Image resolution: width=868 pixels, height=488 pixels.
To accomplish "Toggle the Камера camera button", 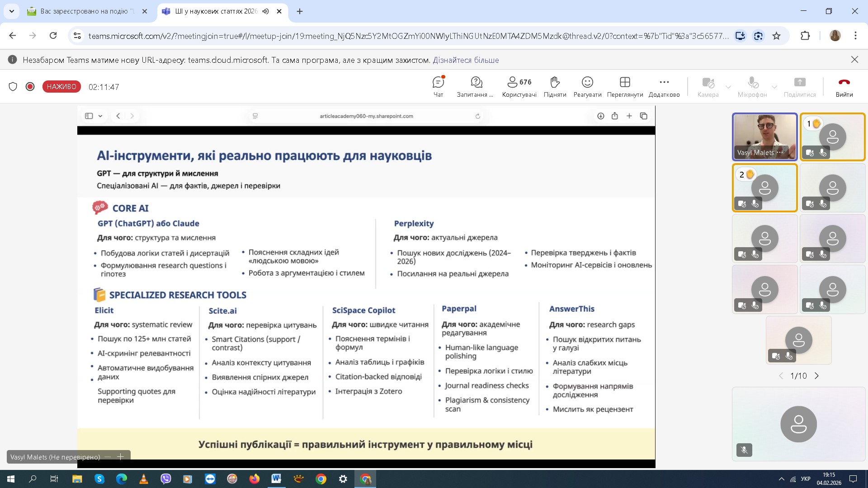I will [708, 87].
